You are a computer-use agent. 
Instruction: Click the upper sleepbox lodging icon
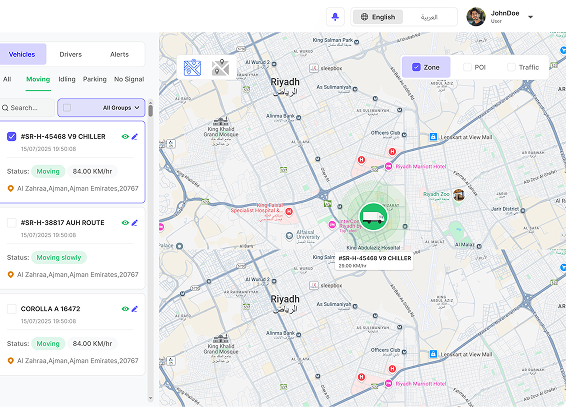[x=314, y=68]
